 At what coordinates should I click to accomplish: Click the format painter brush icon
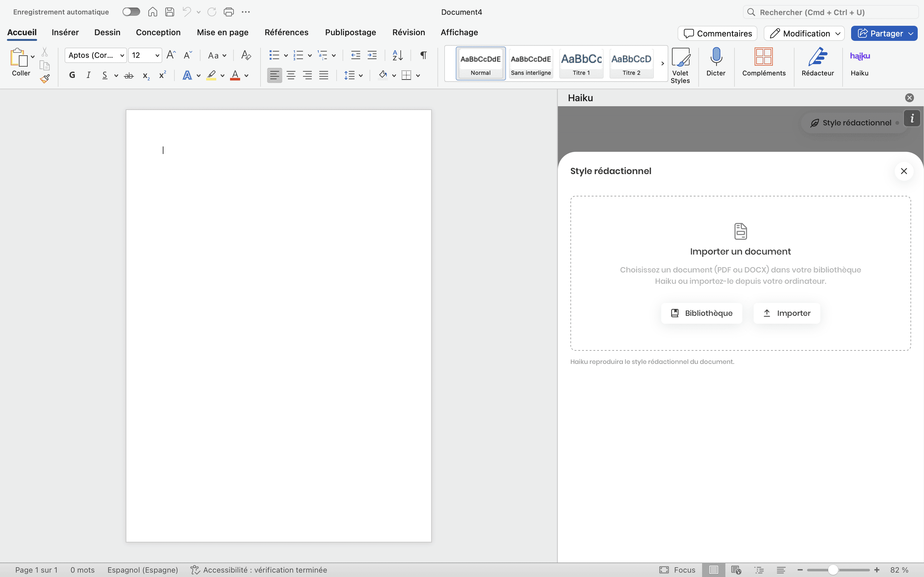click(45, 79)
